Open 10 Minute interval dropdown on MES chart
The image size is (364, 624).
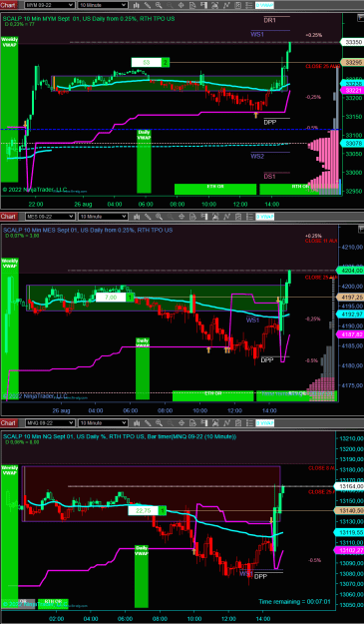[103, 217]
